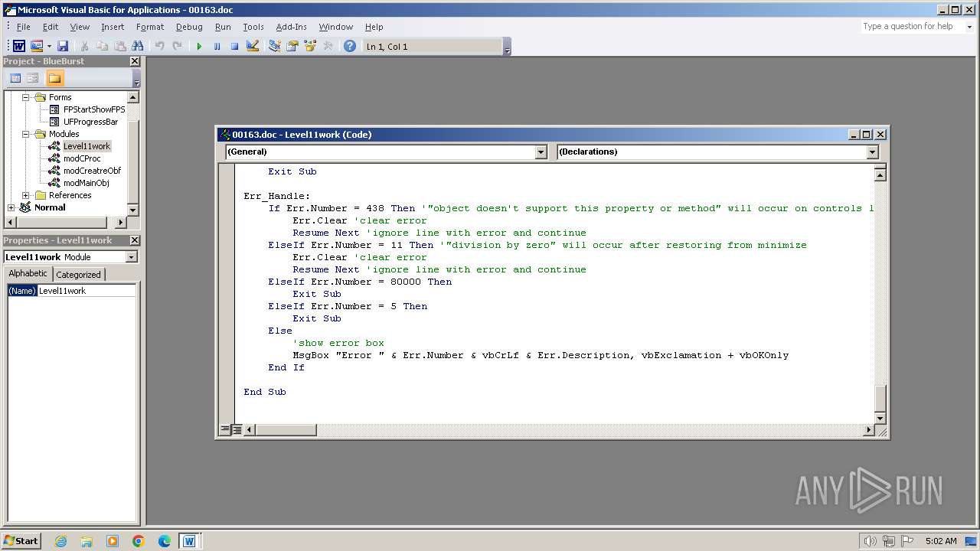Screen dimensions: 980x551
Task: Close the Properties - Level11work panel
Action: tap(135, 240)
